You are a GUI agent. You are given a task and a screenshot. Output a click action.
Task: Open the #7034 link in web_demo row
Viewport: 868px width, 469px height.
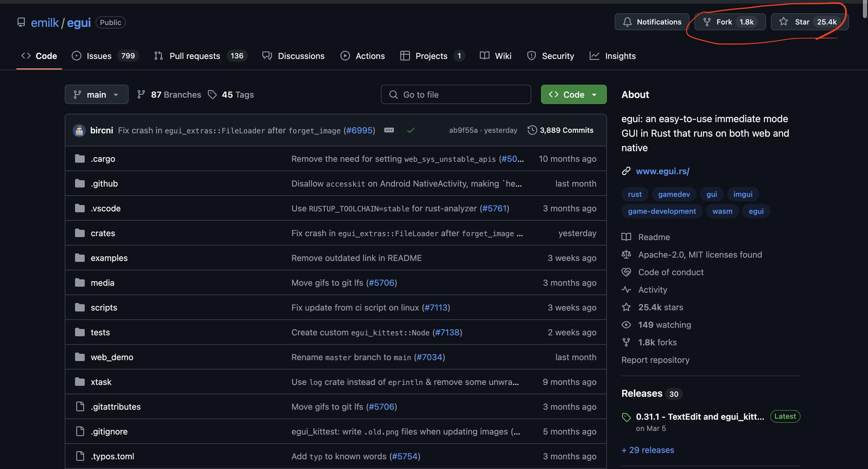coord(429,357)
